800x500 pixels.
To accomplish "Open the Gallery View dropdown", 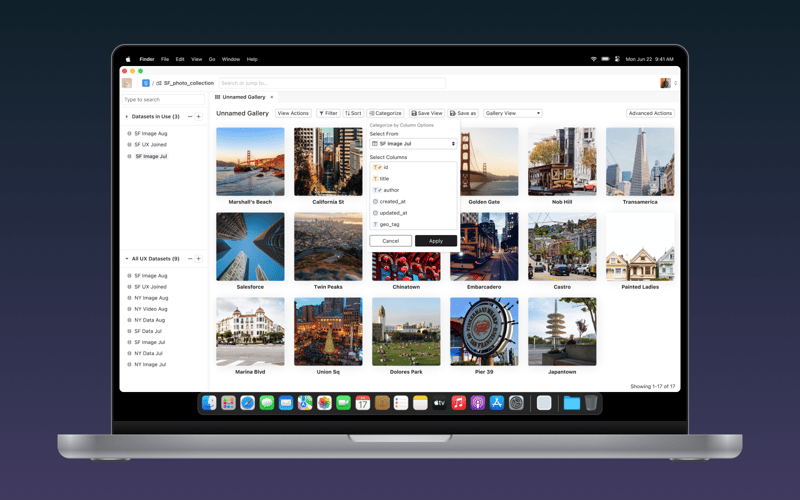I will pyautogui.click(x=512, y=113).
